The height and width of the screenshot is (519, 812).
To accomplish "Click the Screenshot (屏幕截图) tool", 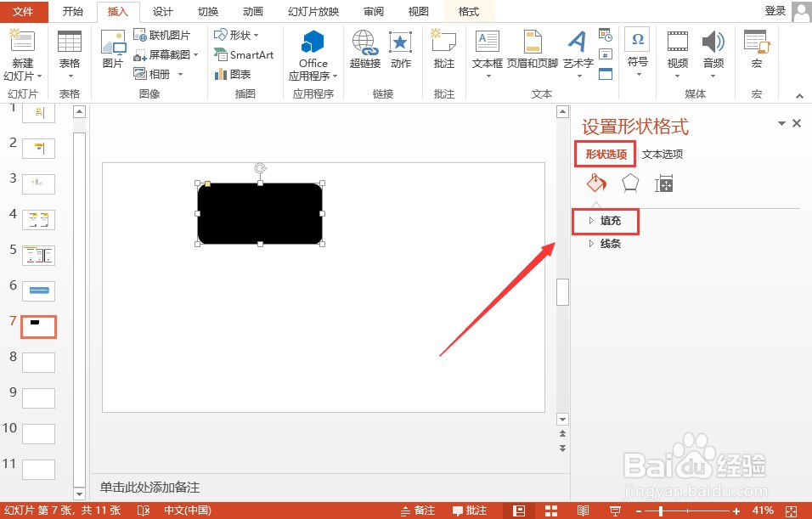I will click(162, 54).
